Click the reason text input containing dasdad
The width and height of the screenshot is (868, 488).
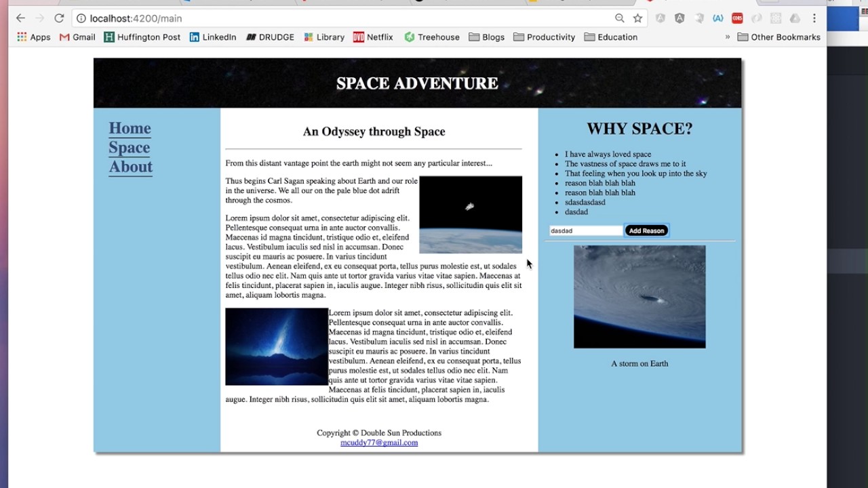coord(586,230)
